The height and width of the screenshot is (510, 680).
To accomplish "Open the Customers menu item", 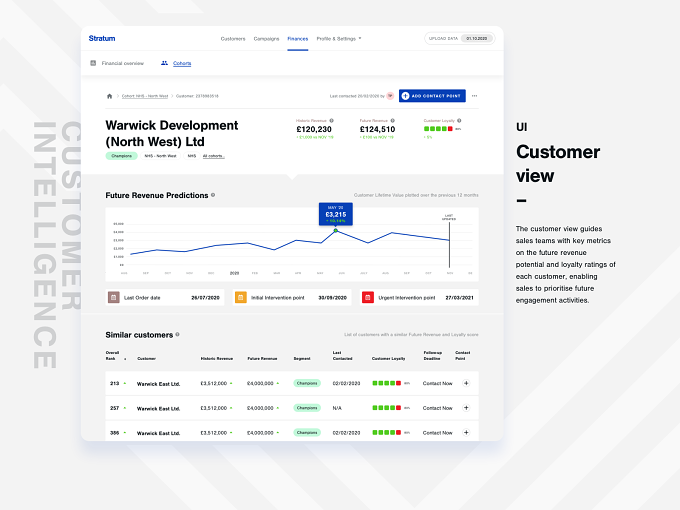I will pos(233,39).
